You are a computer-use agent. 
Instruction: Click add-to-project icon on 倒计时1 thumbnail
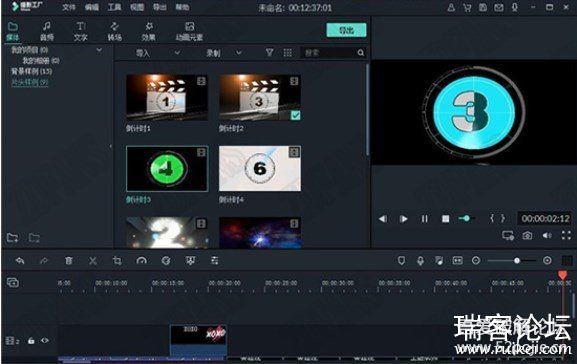[201, 81]
